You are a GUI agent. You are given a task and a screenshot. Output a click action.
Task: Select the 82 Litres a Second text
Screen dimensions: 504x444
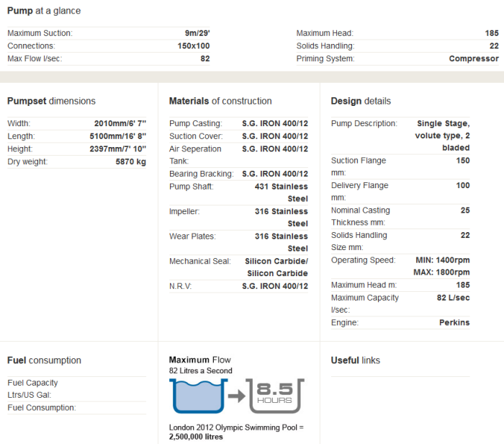200,370
